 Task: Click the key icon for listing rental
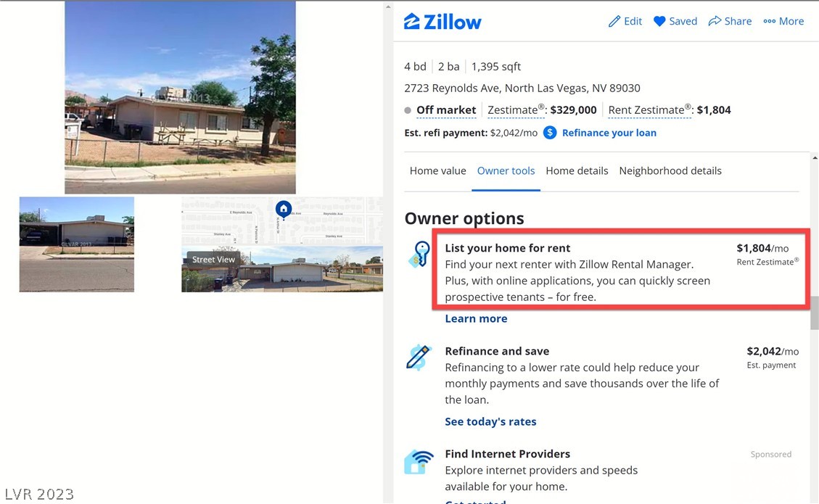tap(419, 255)
